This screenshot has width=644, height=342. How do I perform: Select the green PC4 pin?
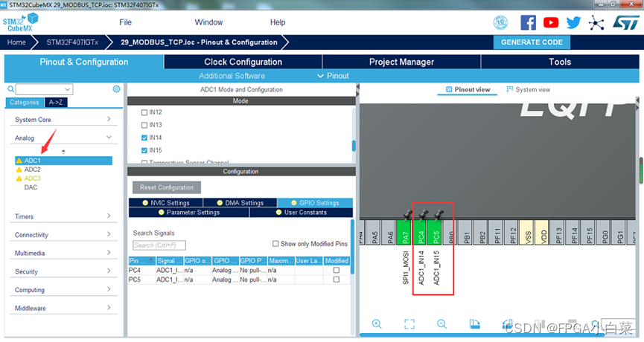click(x=421, y=233)
